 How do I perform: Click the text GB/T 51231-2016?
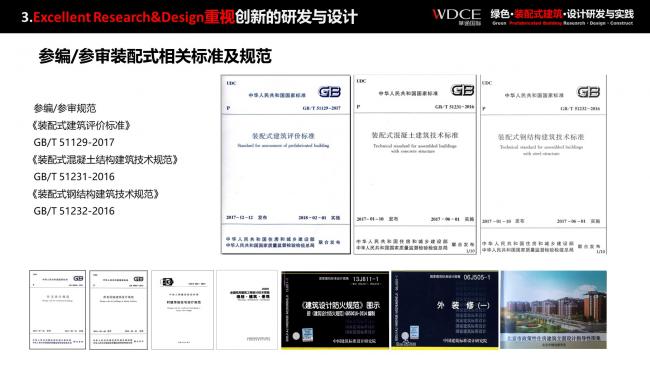74,177
